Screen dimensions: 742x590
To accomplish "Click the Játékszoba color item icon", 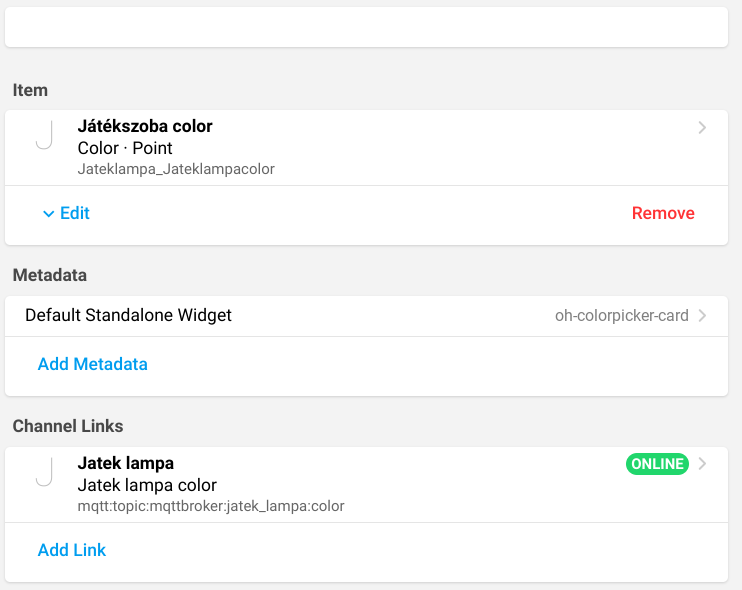I will 43,136.
